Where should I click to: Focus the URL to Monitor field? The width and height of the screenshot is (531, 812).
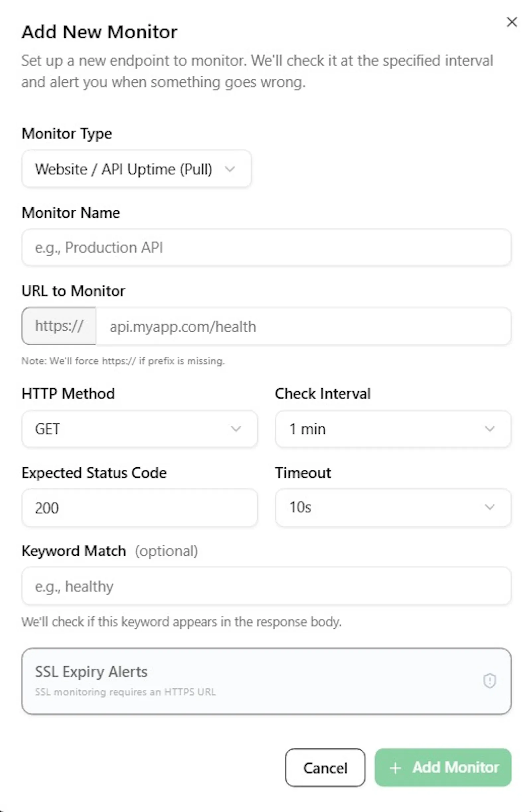tap(303, 326)
